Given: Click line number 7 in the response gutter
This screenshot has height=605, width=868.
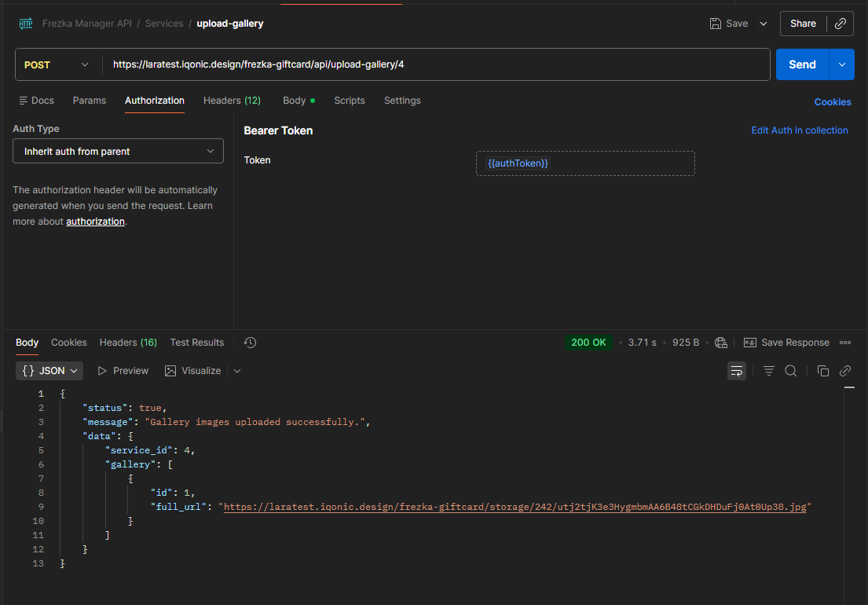Looking at the screenshot, I should pos(40,478).
